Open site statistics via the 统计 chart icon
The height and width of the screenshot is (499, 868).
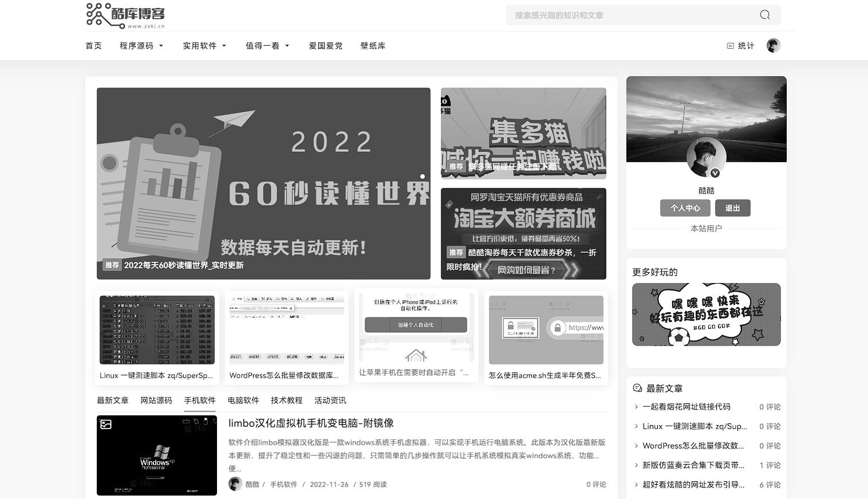731,45
